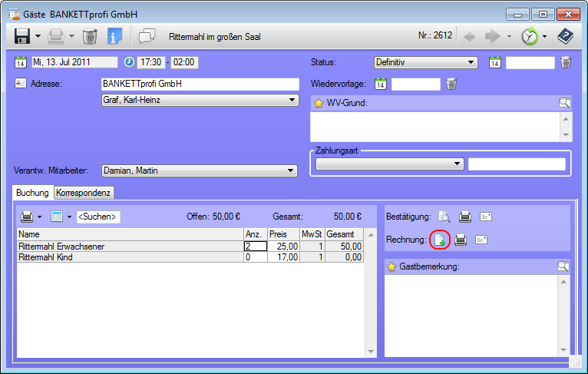The height and width of the screenshot is (374, 588).
Task: Click the Wiedervorlage date field
Action: [x=416, y=84]
